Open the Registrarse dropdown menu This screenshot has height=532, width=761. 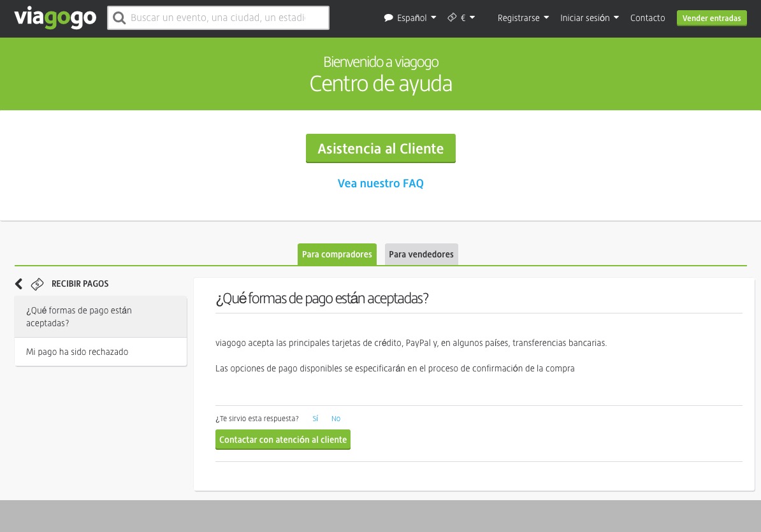point(523,18)
